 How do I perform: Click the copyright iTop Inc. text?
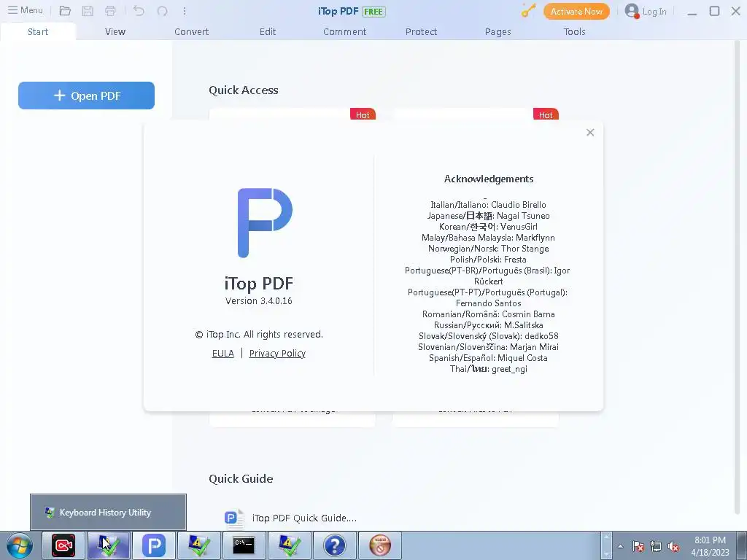click(259, 335)
